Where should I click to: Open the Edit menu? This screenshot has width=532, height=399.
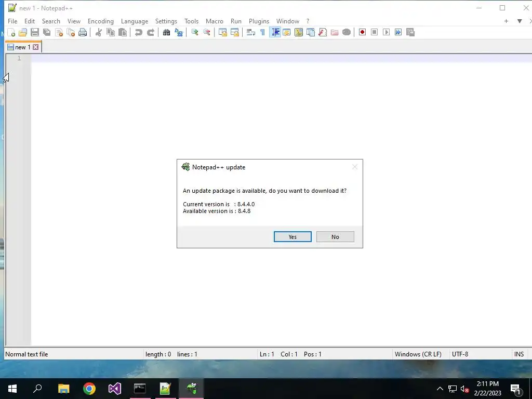30,21
